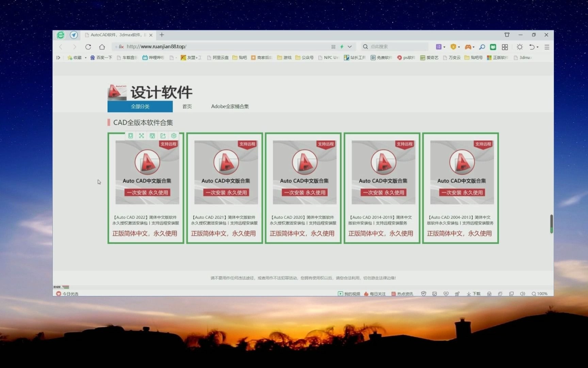
Task: Expand the undo icon dropdown arrow
Action: coord(538,47)
